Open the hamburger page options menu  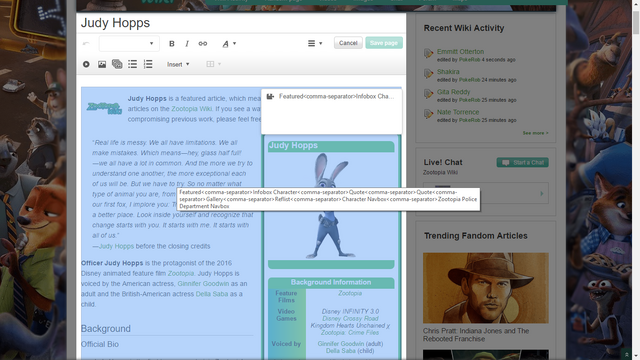(315, 43)
